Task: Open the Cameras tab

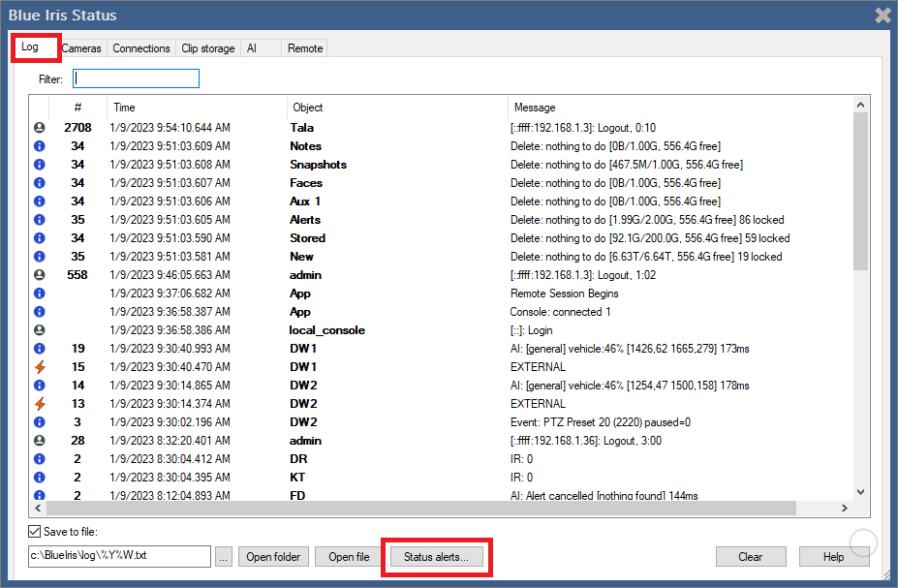Action: pyautogui.click(x=81, y=48)
